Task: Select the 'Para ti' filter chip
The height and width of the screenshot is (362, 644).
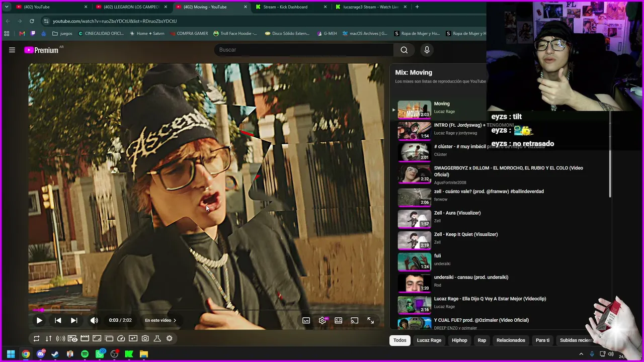Action: (542, 340)
